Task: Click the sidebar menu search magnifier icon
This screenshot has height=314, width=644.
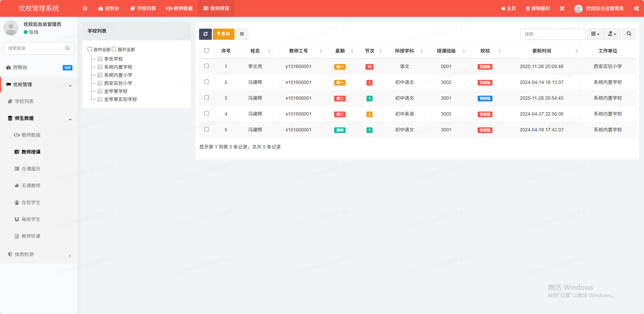Action: [67, 48]
